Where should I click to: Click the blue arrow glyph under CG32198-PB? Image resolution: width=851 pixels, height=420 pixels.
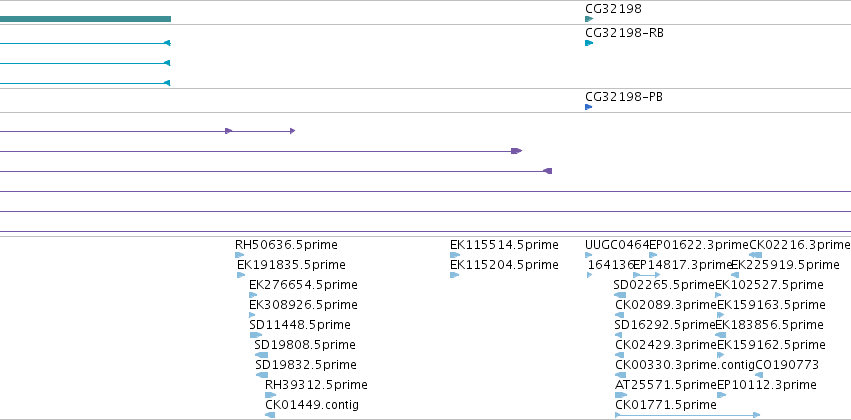coord(588,107)
